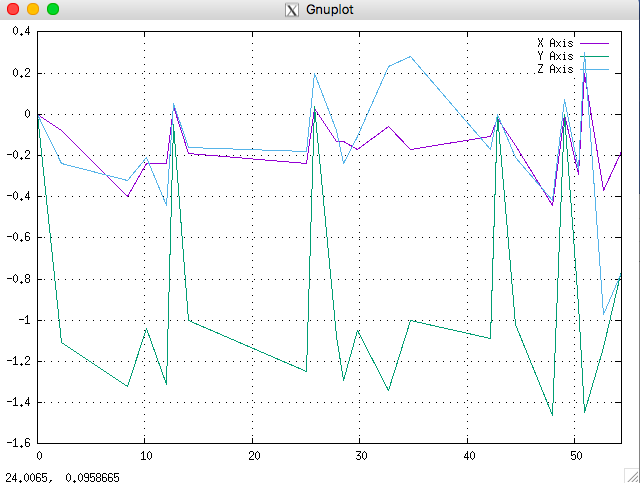Click the x-axis tick label '50'

click(576, 456)
